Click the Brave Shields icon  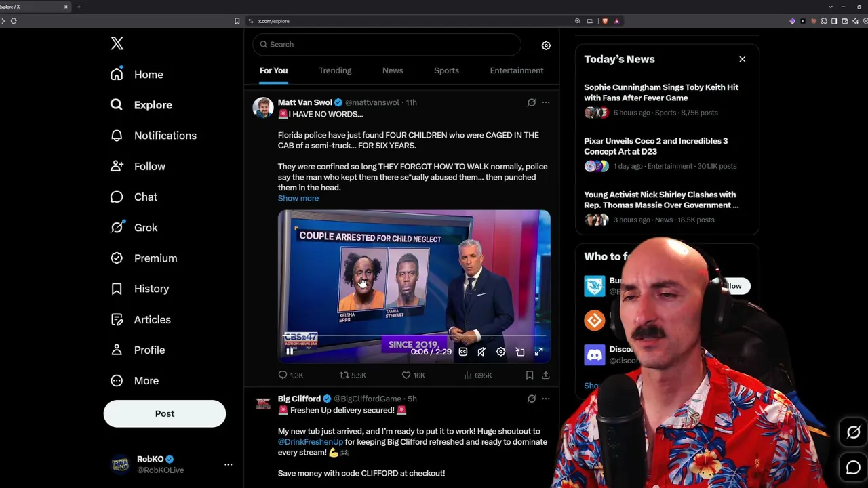click(605, 21)
